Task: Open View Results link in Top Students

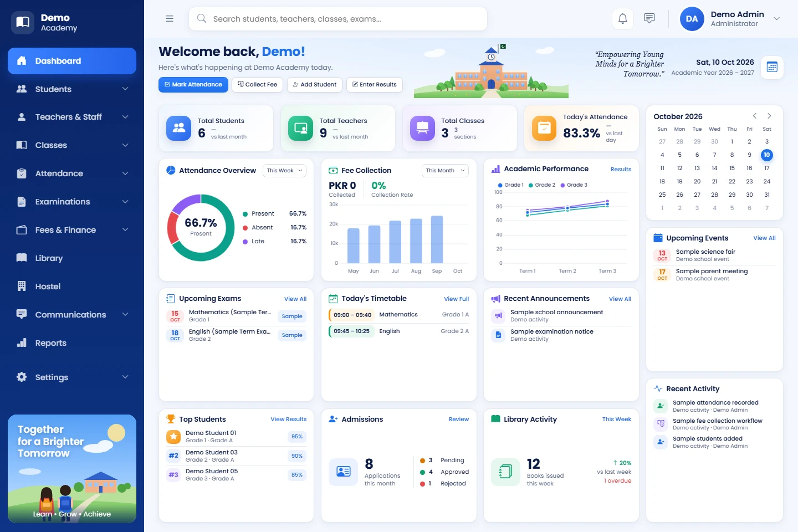Action: tap(288, 420)
